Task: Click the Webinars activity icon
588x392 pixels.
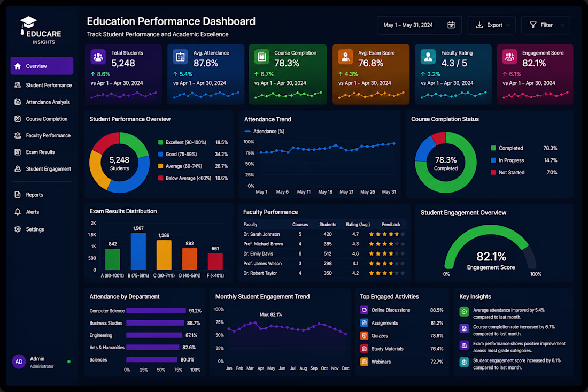Action: click(364, 362)
